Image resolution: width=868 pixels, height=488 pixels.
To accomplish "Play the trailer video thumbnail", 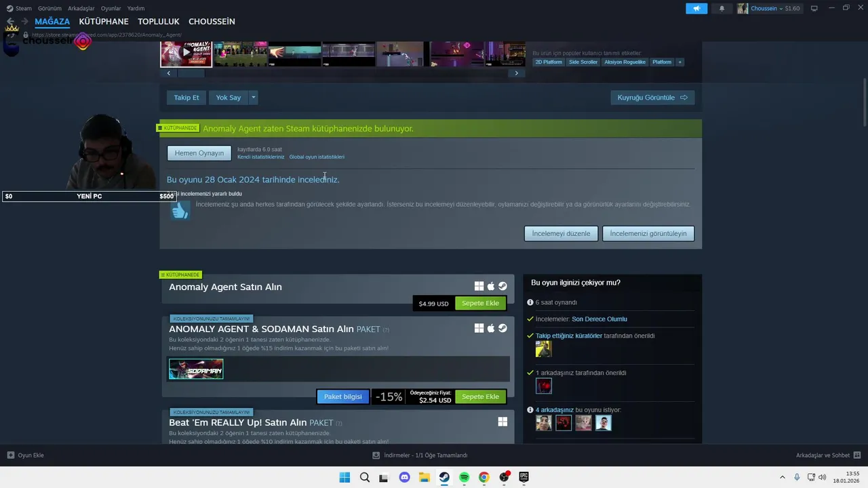I will pos(186,53).
